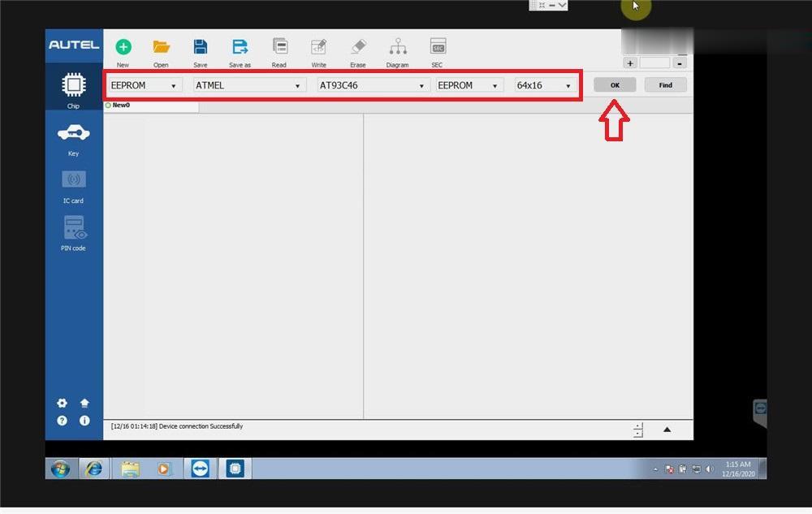Expand the second EEPROM memory dropdown
This screenshot has width=812, height=514.
[x=469, y=85]
